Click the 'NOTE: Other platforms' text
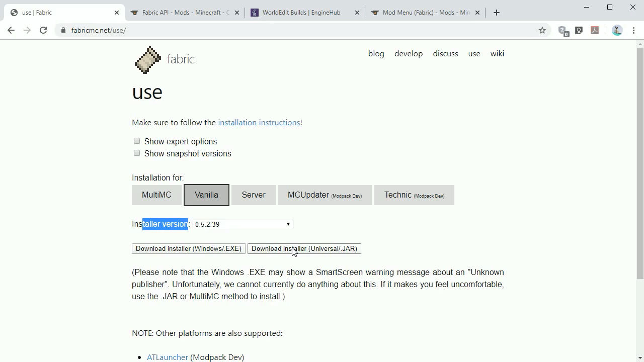 click(x=207, y=333)
